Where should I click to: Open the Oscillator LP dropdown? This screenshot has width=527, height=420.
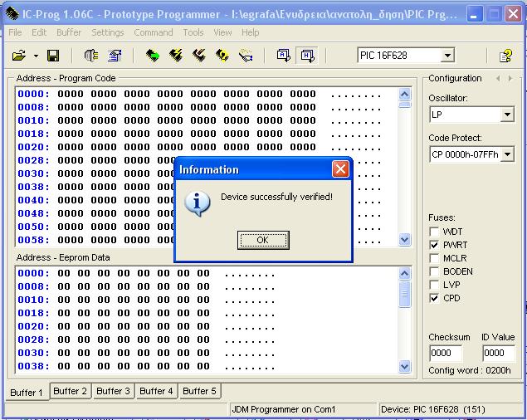pyautogui.click(x=507, y=115)
